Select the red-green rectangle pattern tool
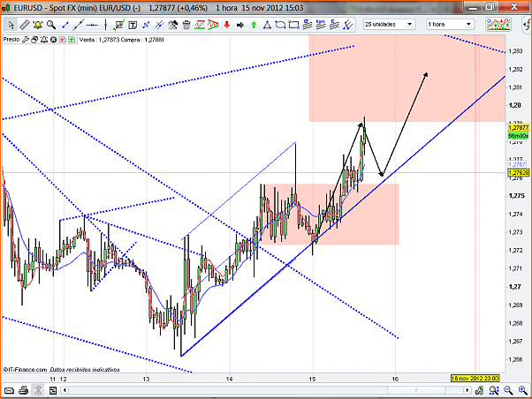 [x=200, y=25]
